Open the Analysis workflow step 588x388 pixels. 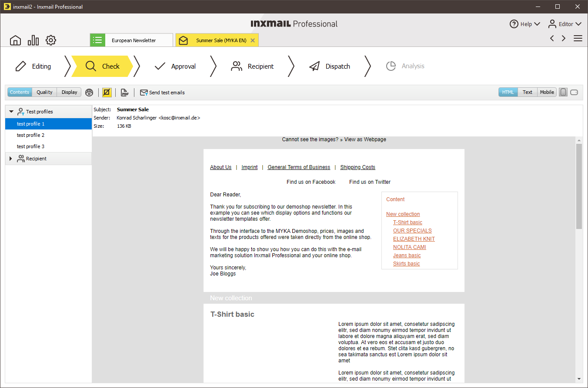click(405, 66)
